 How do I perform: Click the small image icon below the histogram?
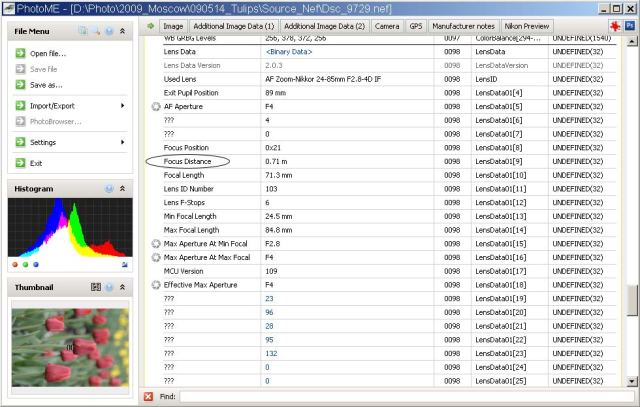[x=124, y=265]
